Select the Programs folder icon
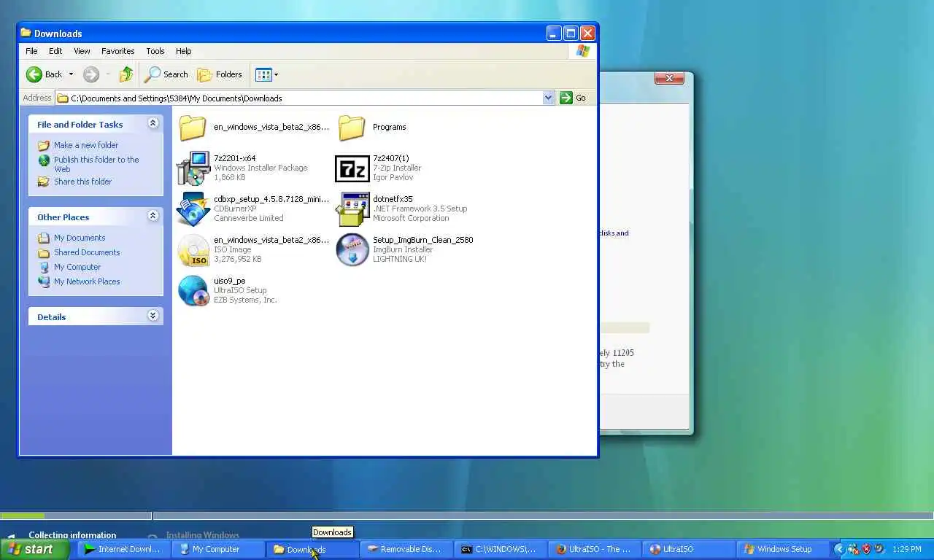 (352, 128)
